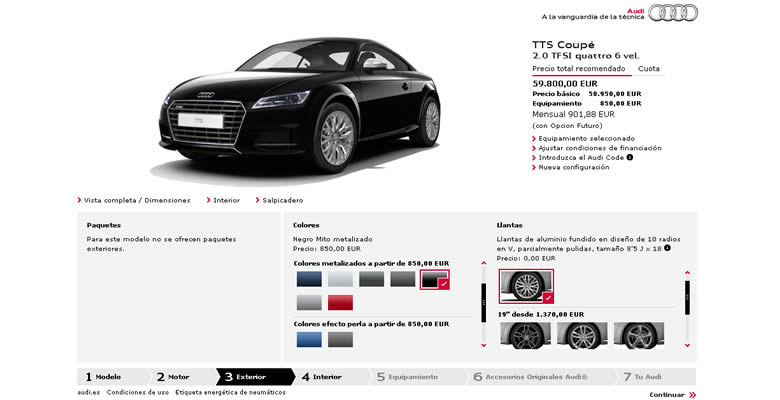Click Continuar double-arrow icon
The image size is (780, 400).
point(692,395)
